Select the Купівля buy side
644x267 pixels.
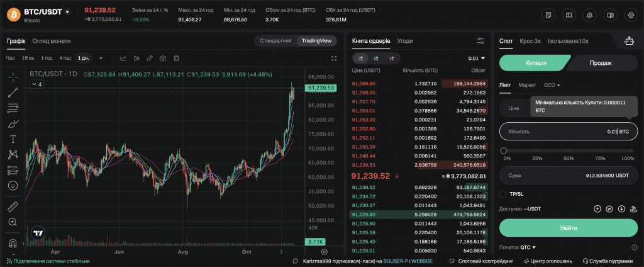534,63
